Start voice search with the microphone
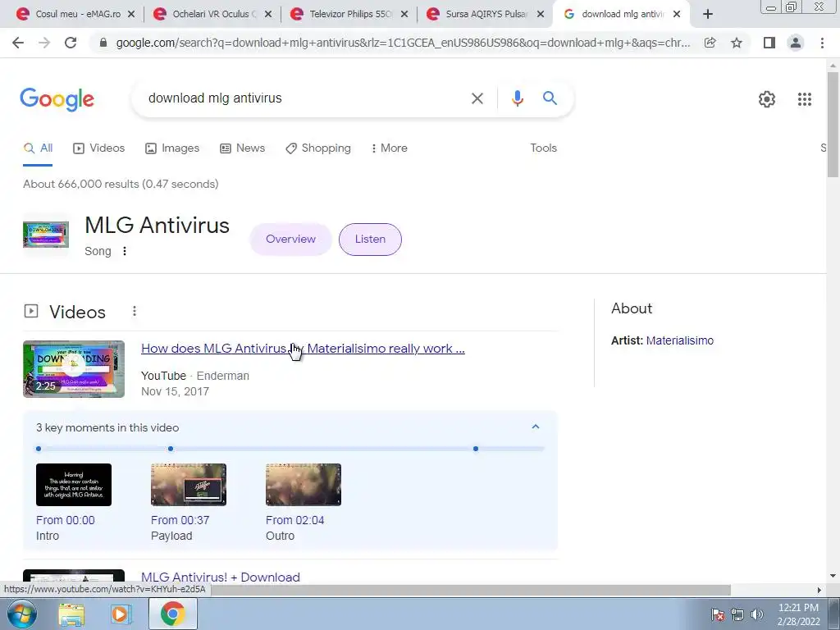Viewport: 840px width, 630px height. click(517, 98)
